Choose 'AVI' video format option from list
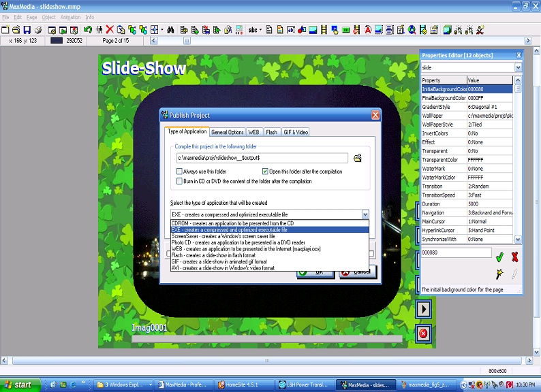 [x=269, y=268]
